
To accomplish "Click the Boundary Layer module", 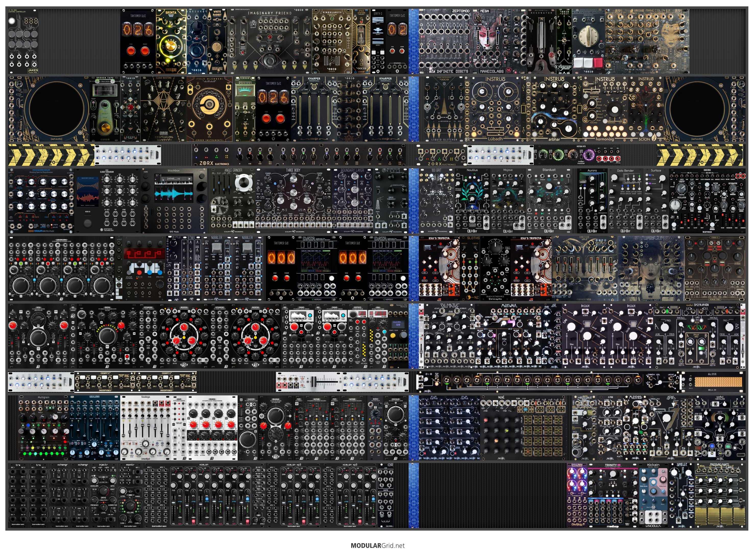I will coord(353,201).
